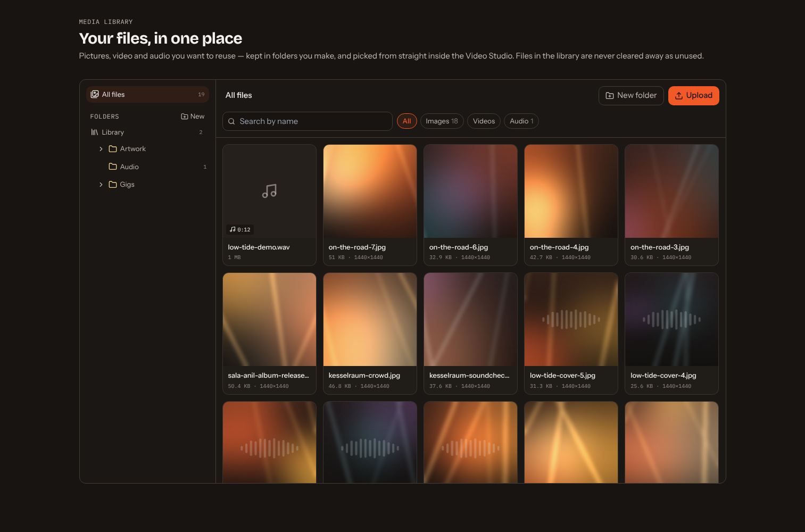805x532 pixels.
Task: Expand the Gigs folder chevron
Action: [x=101, y=185]
